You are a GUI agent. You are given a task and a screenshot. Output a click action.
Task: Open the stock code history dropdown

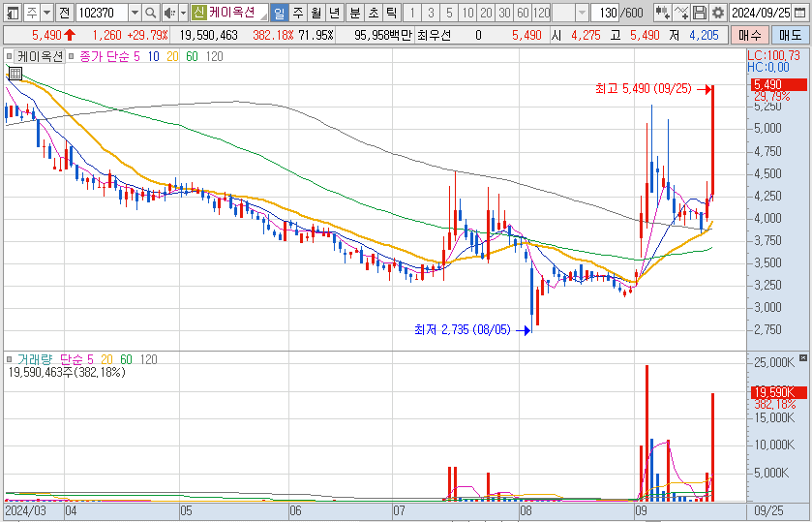tap(135, 13)
